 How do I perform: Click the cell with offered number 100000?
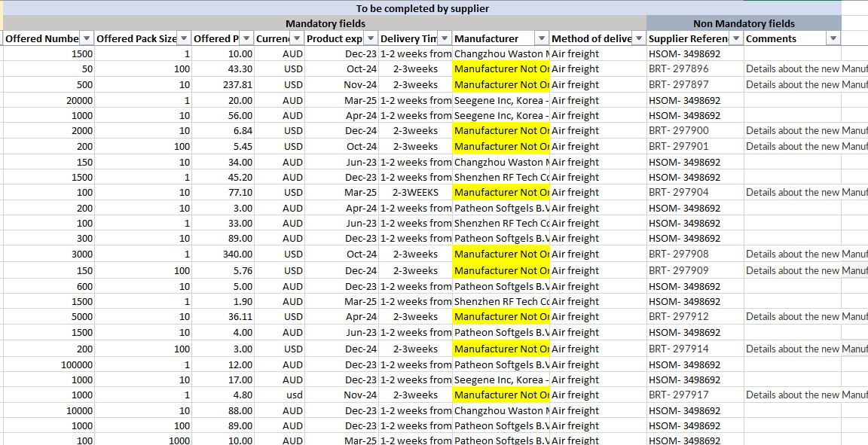[48, 364]
